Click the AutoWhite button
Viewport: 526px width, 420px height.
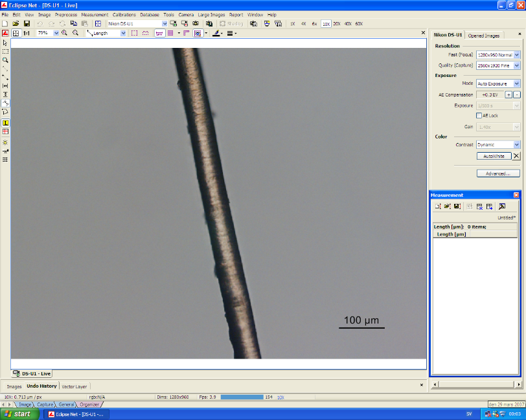coord(494,156)
